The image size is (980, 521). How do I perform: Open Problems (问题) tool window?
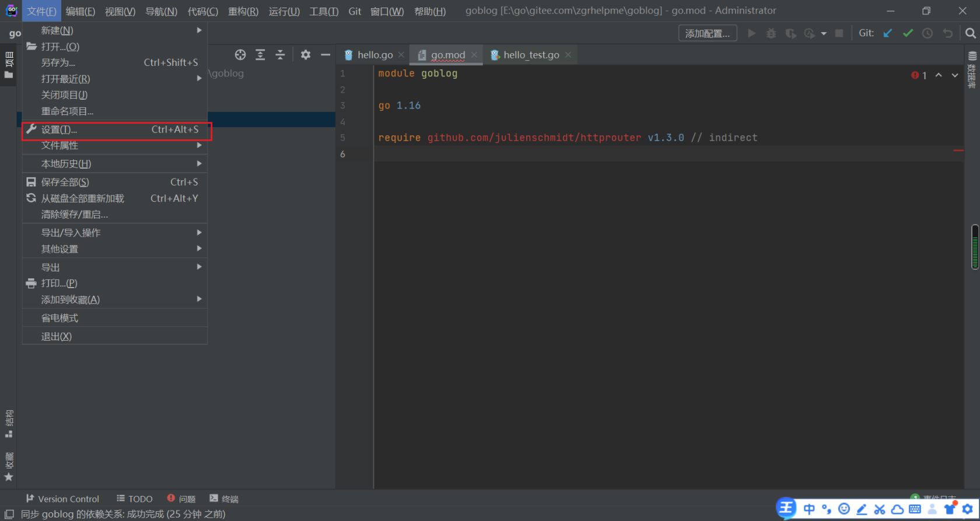[x=181, y=499]
